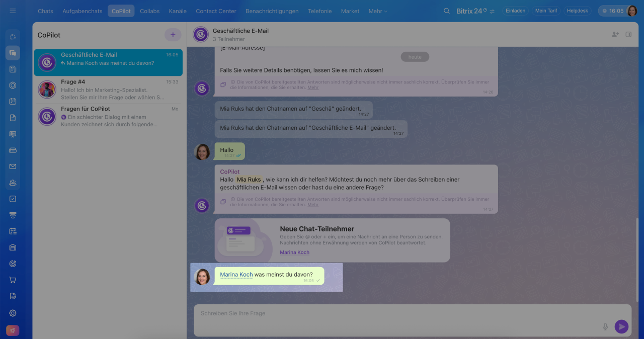The width and height of the screenshot is (644, 339).
Task: Select the Frage #4 chat in the list
Action: click(x=108, y=90)
